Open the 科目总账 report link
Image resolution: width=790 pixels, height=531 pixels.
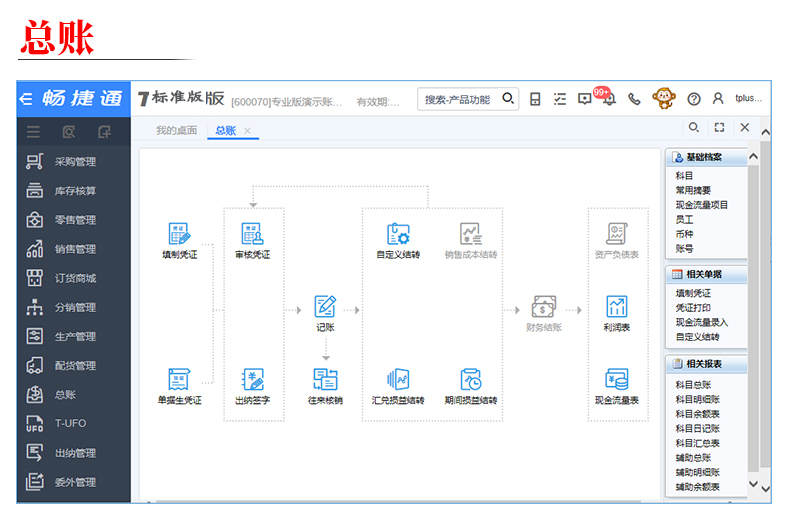[x=693, y=385]
